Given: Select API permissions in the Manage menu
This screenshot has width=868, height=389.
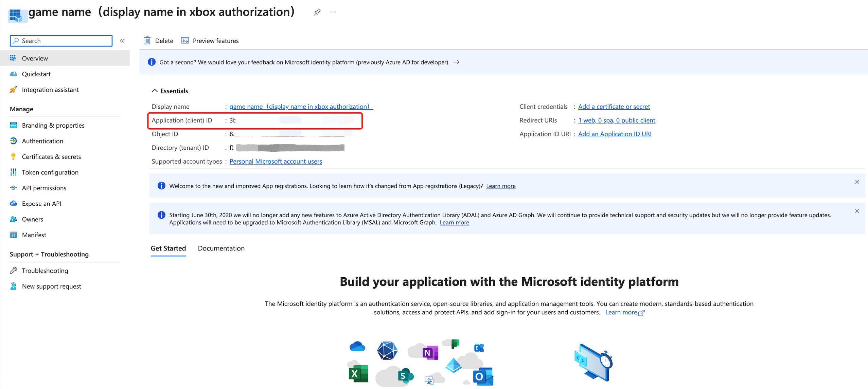Looking at the screenshot, I should pos(44,188).
